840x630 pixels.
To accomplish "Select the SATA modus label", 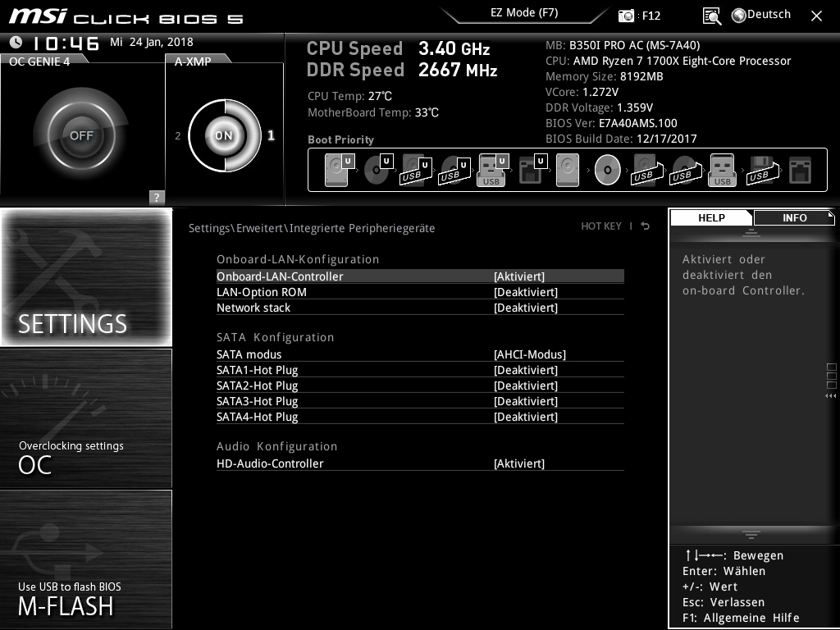I will (x=249, y=354).
